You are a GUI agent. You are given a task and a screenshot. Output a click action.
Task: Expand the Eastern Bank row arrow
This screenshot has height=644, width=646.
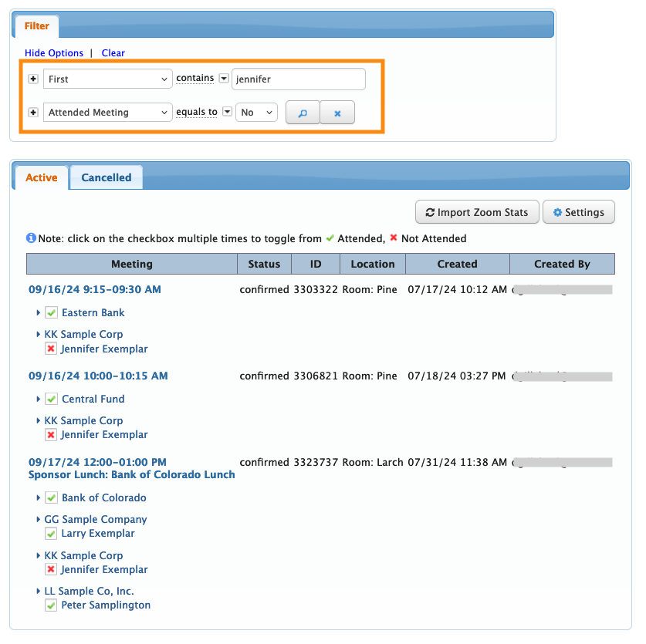[38, 312]
